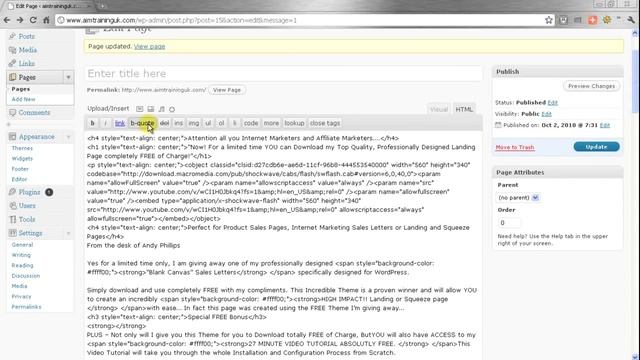This screenshot has height=360, width=640.
Task: Insert italic tag with the i button
Action: 105,123
